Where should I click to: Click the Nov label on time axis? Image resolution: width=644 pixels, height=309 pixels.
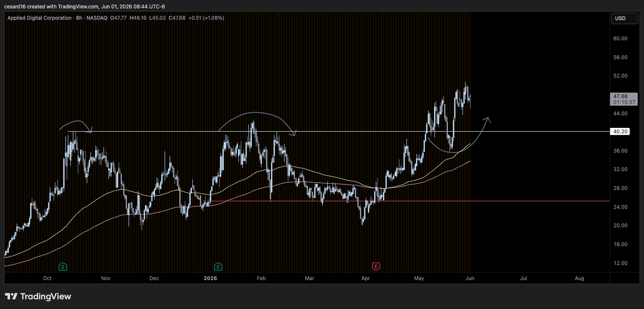click(106, 278)
